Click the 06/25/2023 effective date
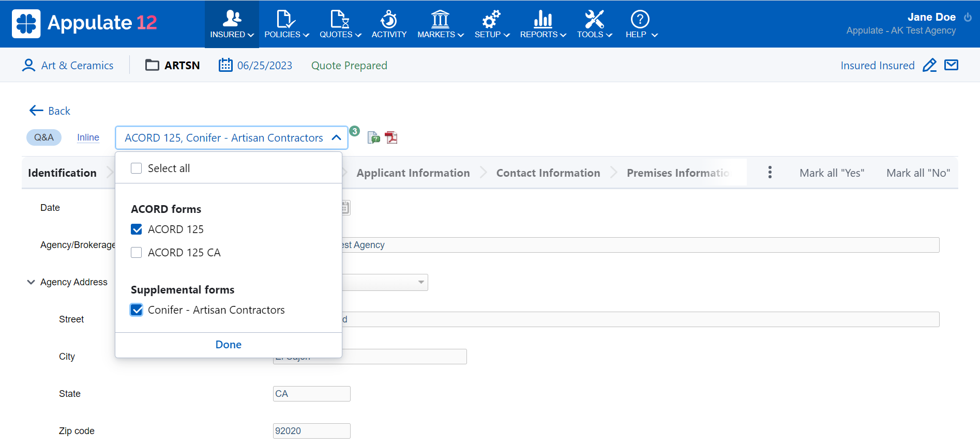This screenshot has height=447, width=980. 265,66
